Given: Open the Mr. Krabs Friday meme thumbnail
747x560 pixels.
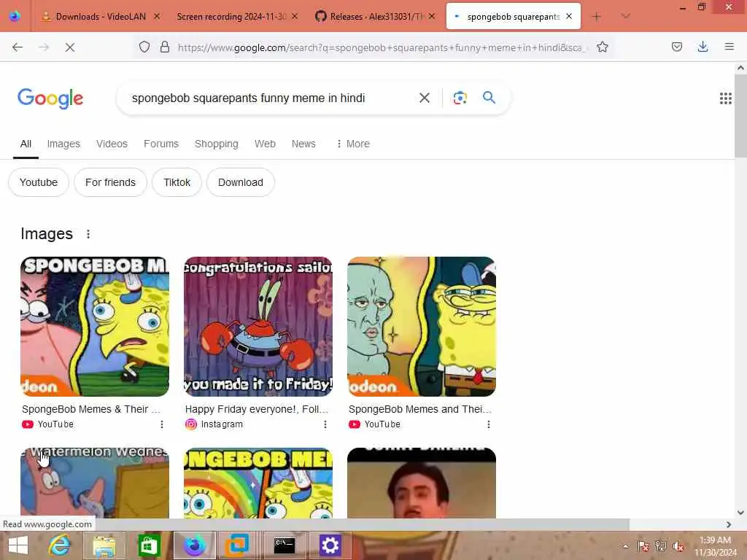Looking at the screenshot, I should 258,327.
